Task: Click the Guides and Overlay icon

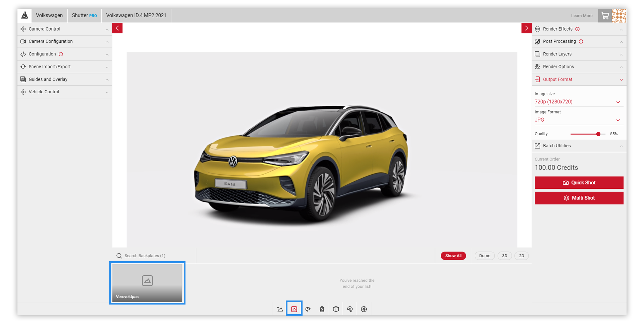Action: coord(23,80)
